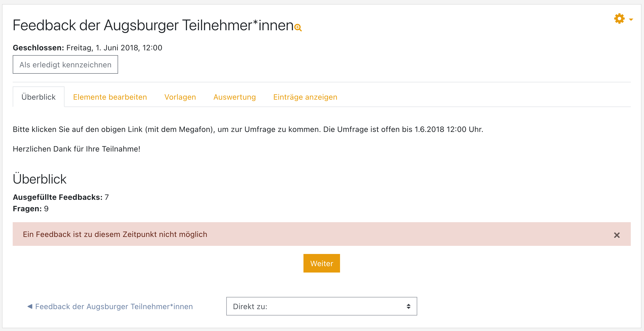Screen dimensions: 644x331
Task: Switch to the Elemente bearbeiten tab
Action: pyautogui.click(x=110, y=97)
